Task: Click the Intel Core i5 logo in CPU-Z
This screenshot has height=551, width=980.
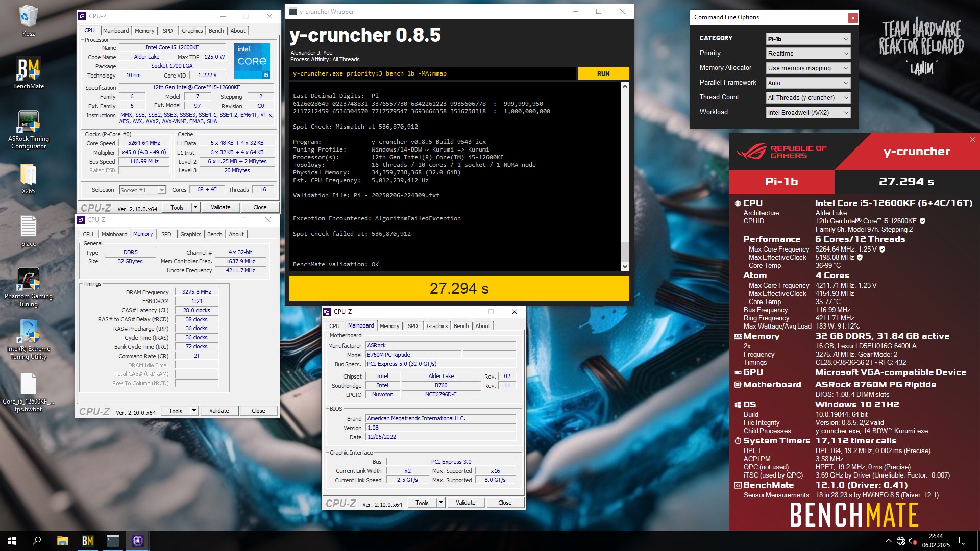Action: pos(252,61)
